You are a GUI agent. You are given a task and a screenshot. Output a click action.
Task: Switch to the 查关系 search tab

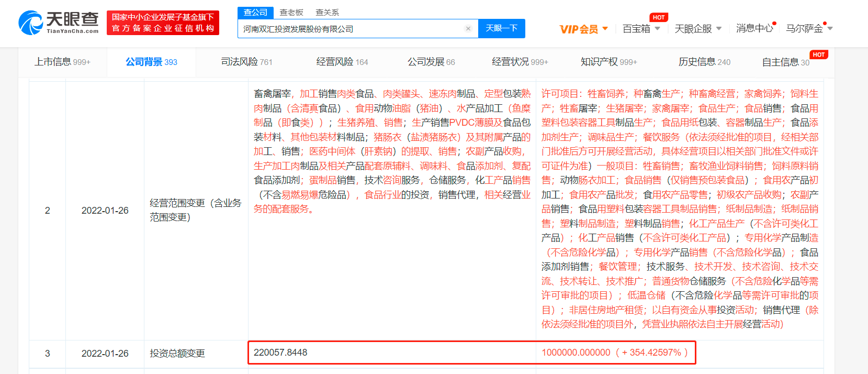coord(328,12)
